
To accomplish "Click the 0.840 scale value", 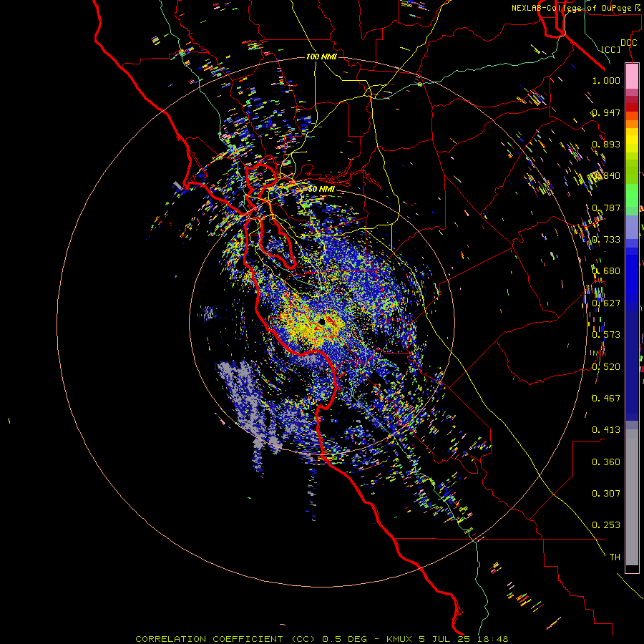I will tap(606, 176).
